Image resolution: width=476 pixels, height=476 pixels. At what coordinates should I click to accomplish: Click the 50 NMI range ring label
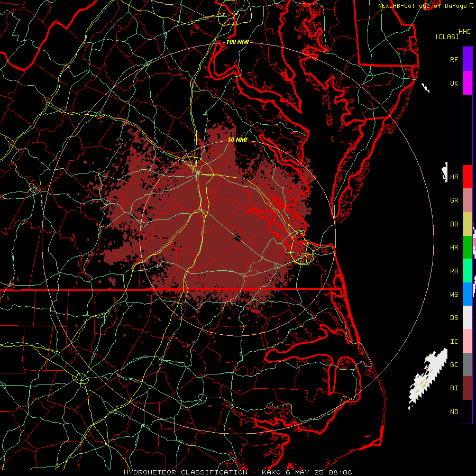[x=237, y=140]
